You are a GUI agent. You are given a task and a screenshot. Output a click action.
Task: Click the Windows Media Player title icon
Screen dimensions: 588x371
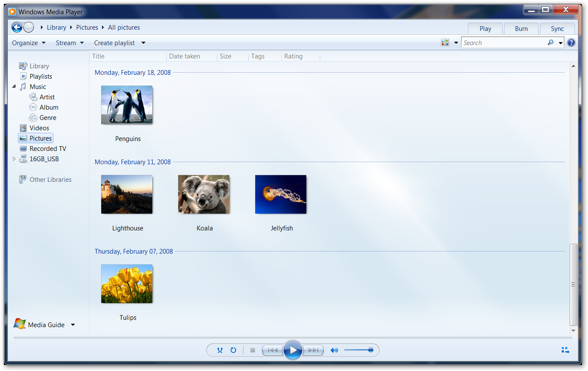(x=12, y=12)
